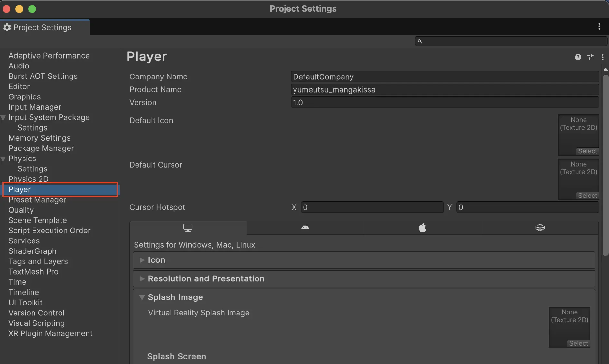Open XR Plugin Management settings
This screenshot has height=364, width=609.
pyautogui.click(x=50, y=333)
